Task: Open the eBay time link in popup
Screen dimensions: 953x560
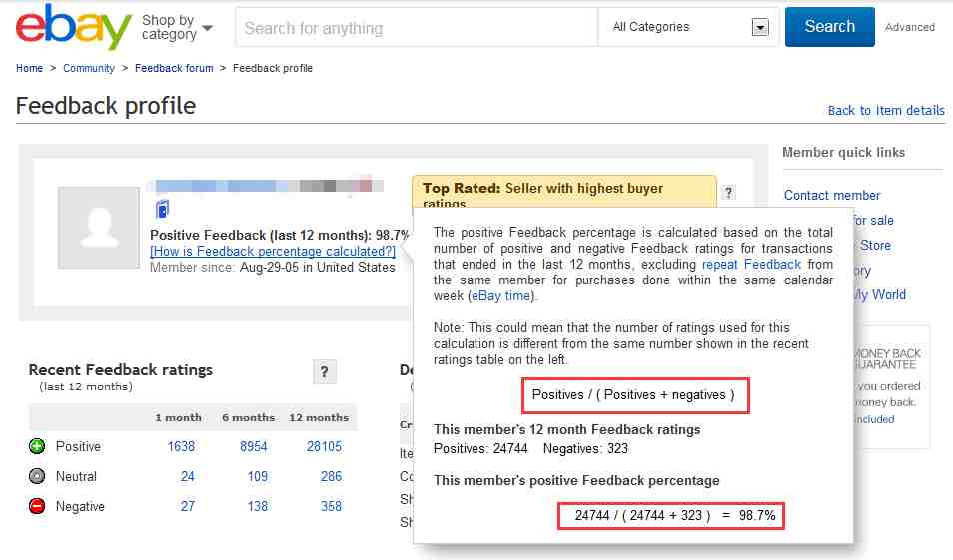Action: [x=501, y=296]
